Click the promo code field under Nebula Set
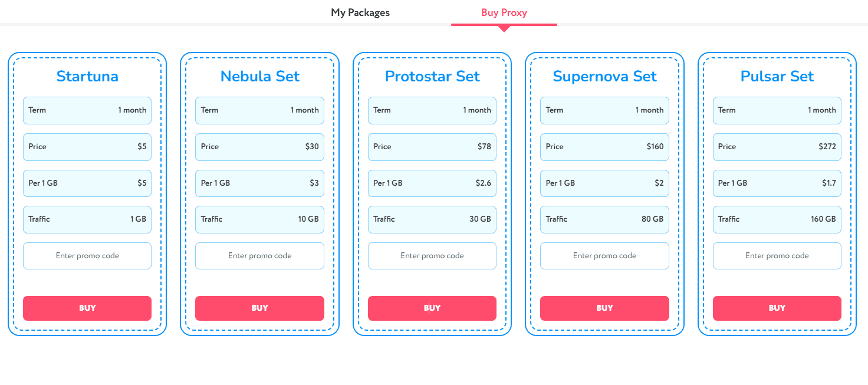Screen dimensions: 868x385 click(259, 255)
